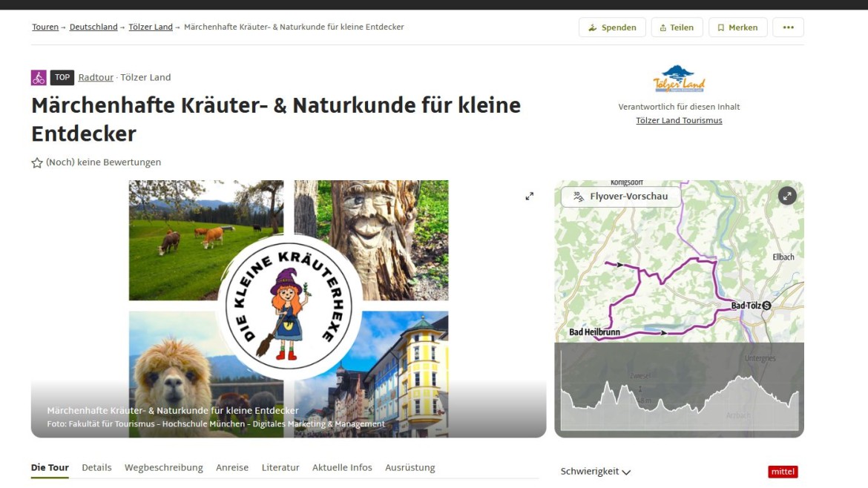Switch to the Anreise tab
868x488 pixels.
[232, 467]
